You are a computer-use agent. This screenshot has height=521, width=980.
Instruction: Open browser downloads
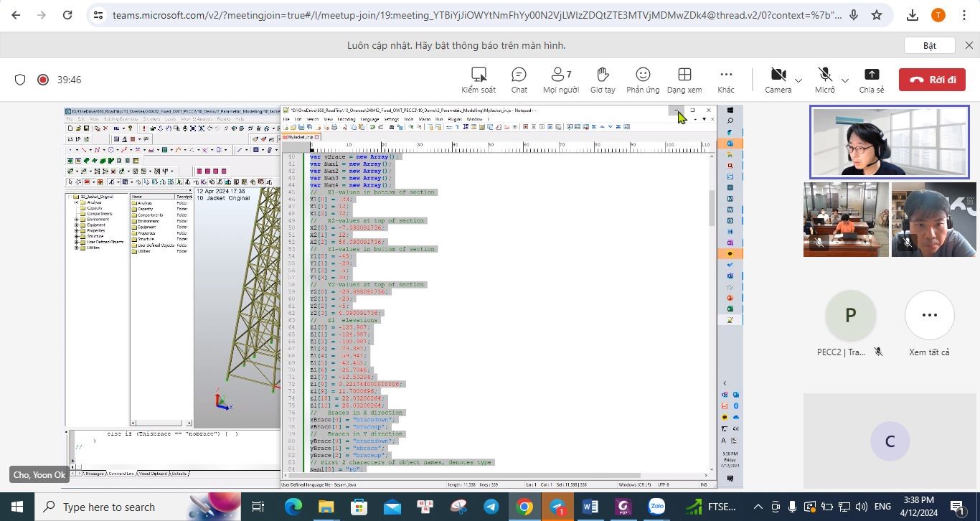tap(913, 14)
